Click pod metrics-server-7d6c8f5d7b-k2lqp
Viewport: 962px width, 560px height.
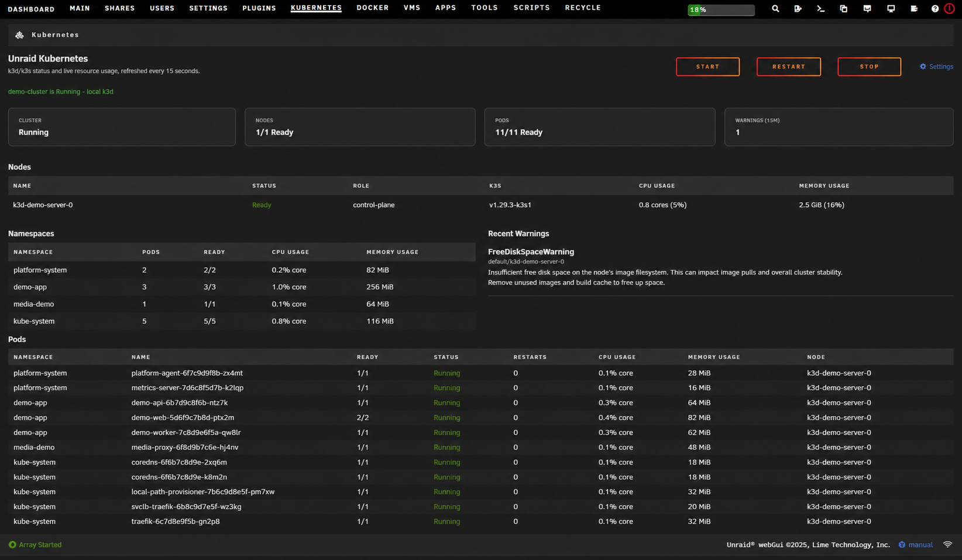click(x=187, y=388)
